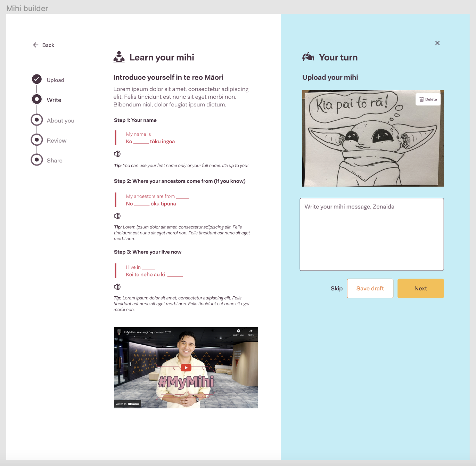Focus the mihi message text box

(x=371, y=234)
